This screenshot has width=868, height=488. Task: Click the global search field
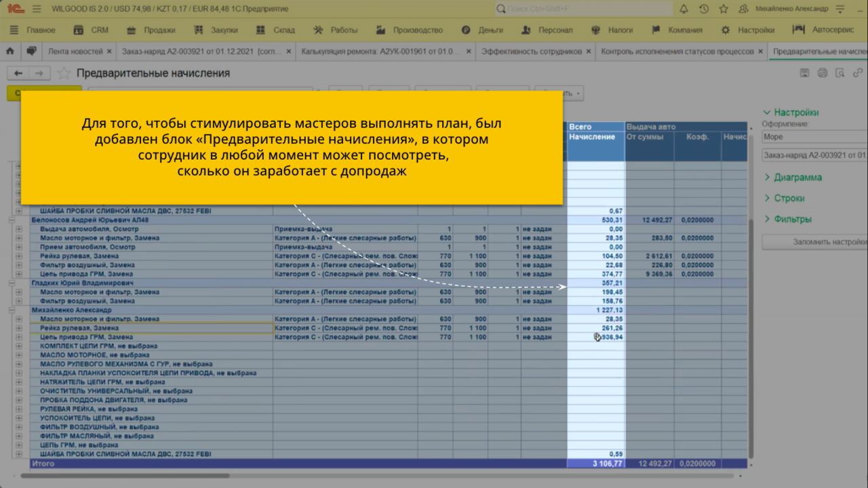[583, 9]
